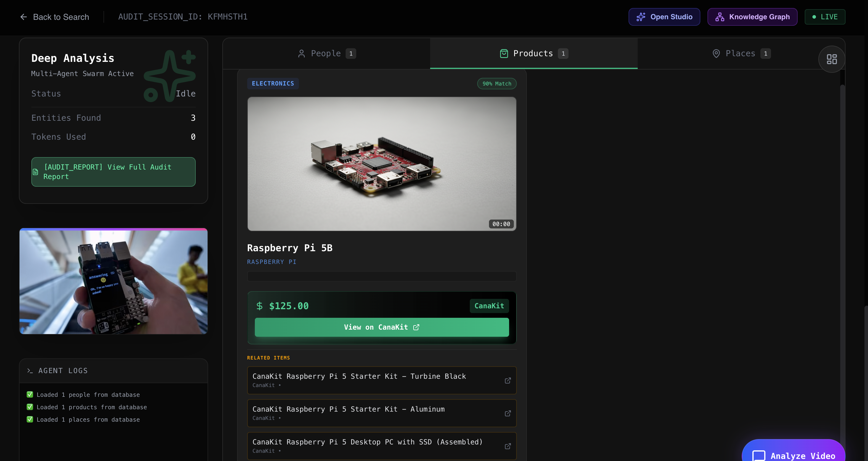This screenshot has height=461, width=868.
Task: Open the grid view layout icon
Action: click(x=831, y=59)
